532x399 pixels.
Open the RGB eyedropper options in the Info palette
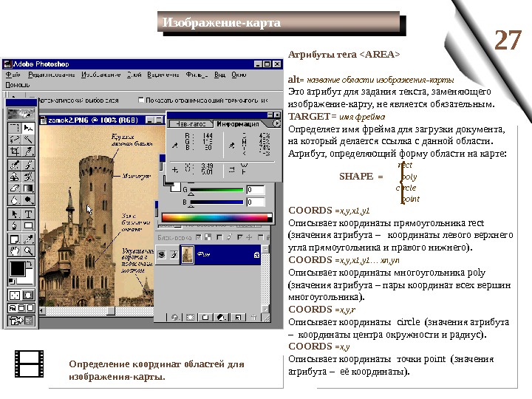[174, 146]
